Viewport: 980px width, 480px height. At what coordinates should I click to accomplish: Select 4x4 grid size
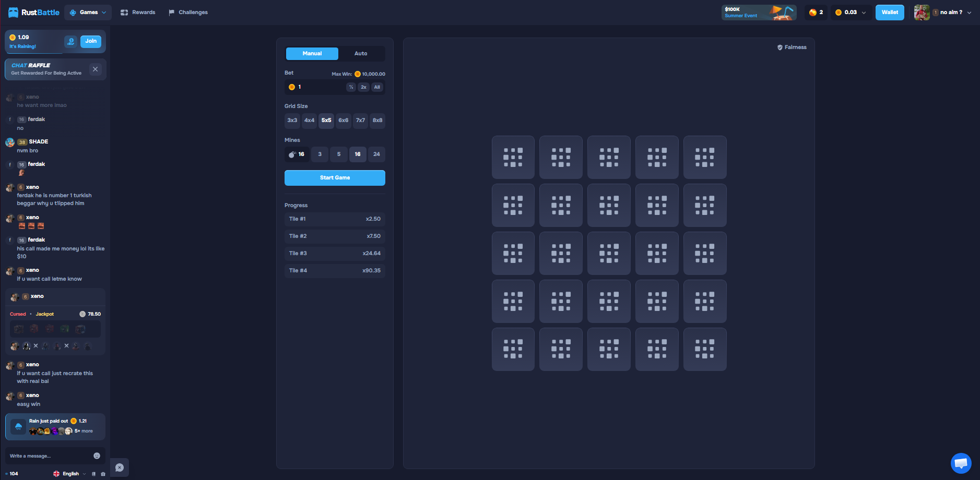coord(310,121)
